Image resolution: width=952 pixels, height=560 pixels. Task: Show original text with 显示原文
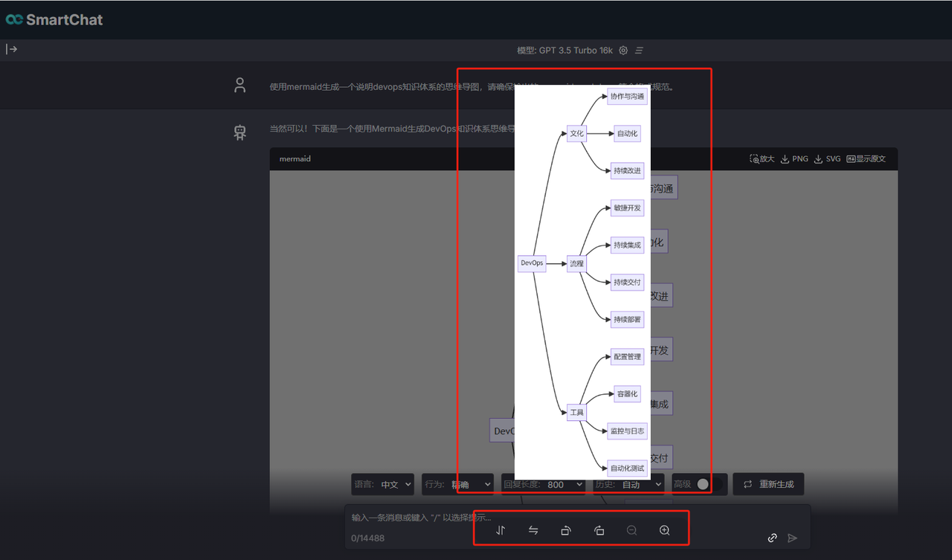[866, 159]
